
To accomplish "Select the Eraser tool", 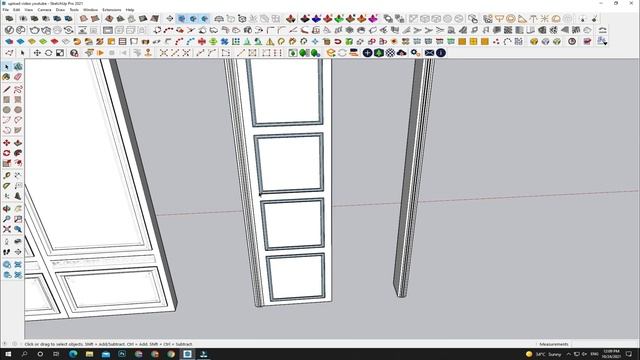I will [x=18, y=77].
